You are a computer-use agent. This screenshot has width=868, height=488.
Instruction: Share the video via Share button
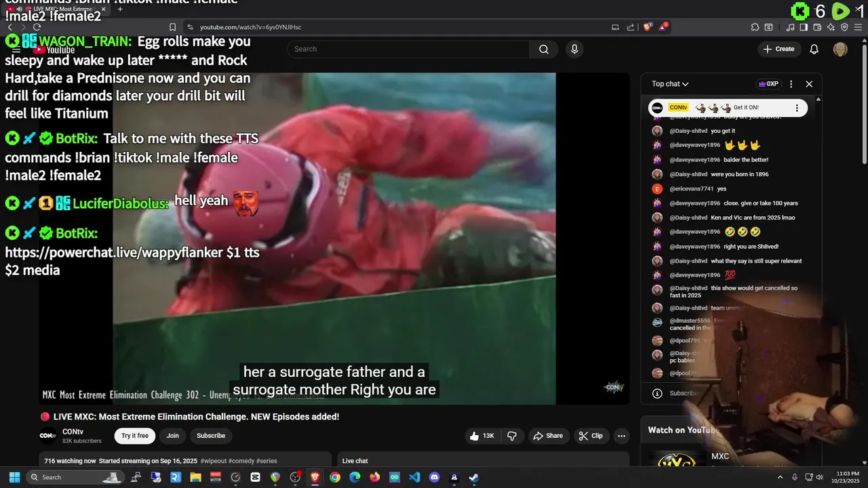548,436
